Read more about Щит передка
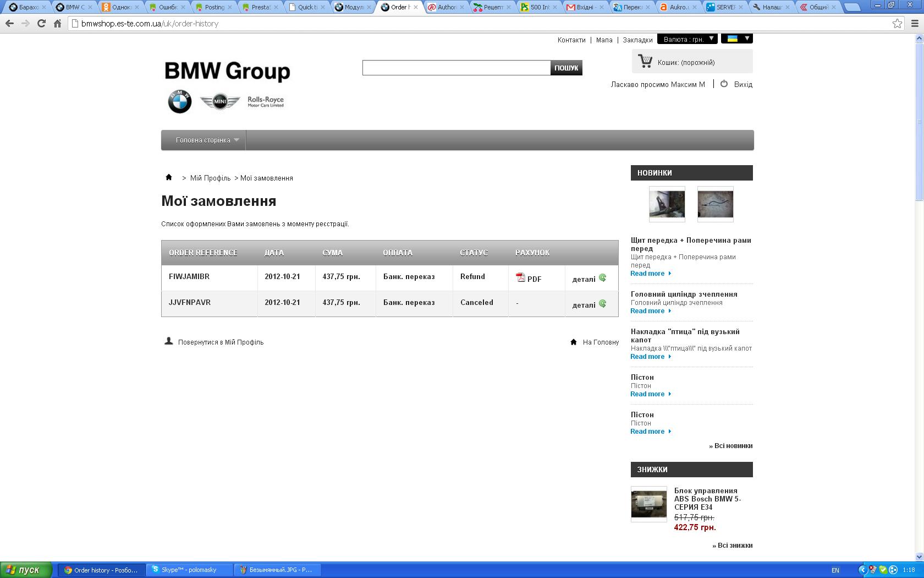Screen dimensions: 924x578 click(x=651, y=274)
